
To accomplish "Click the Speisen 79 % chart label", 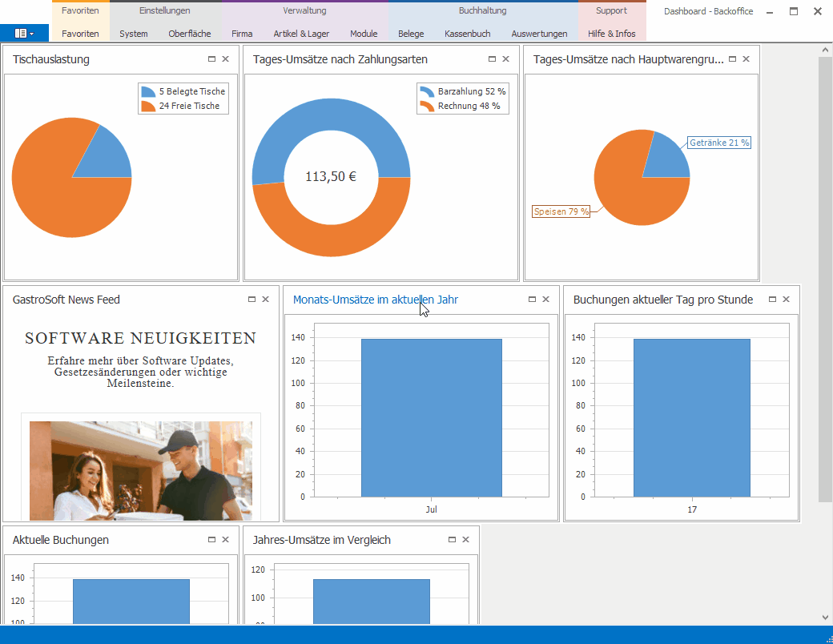I will (561, 211).
